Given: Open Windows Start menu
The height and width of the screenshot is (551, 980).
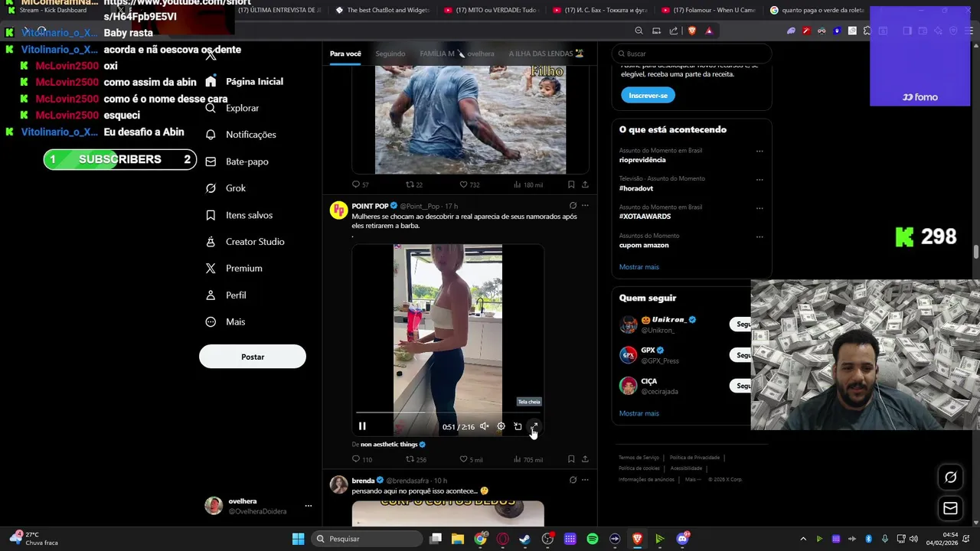Looking at the screenshot, I should tap(298, 539).
